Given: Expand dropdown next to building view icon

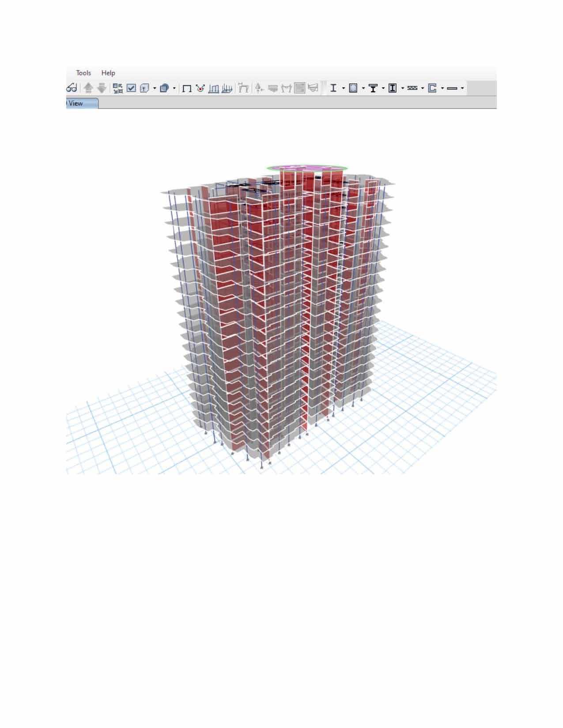Looking at the screenshot, I should coord(155,88).
